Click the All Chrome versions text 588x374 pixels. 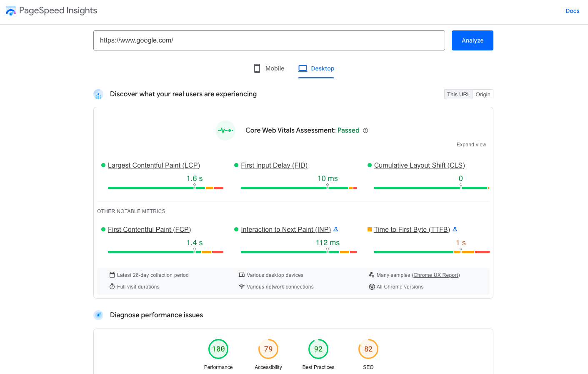[x=400, y=287]
